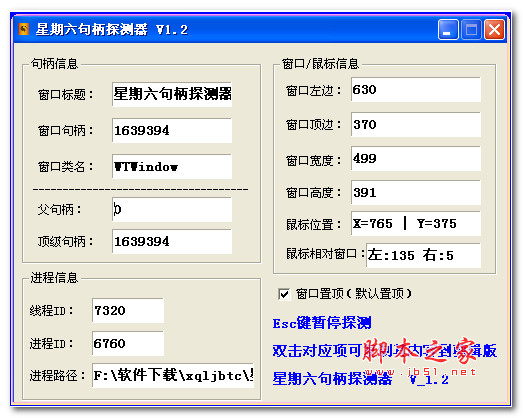Click the 窗口顶边 field 370

416,124
